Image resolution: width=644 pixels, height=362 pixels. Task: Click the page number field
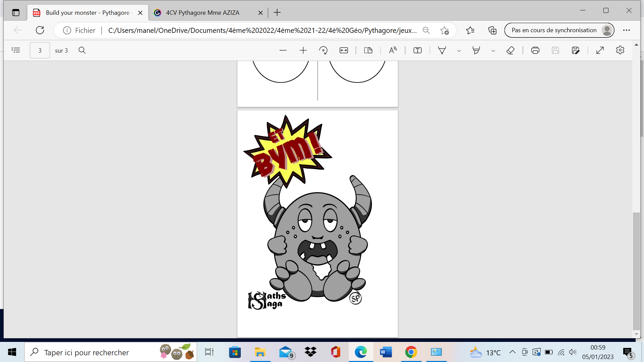pos(40,50)
